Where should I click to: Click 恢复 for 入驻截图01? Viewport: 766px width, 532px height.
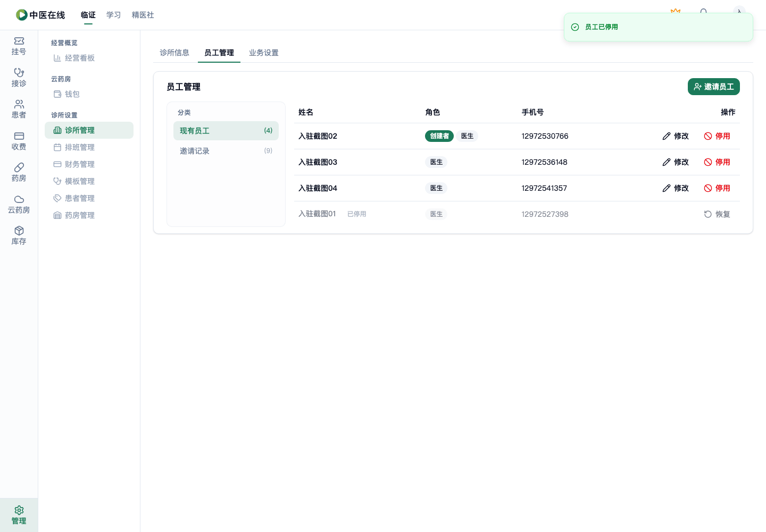tap(717, 214)
